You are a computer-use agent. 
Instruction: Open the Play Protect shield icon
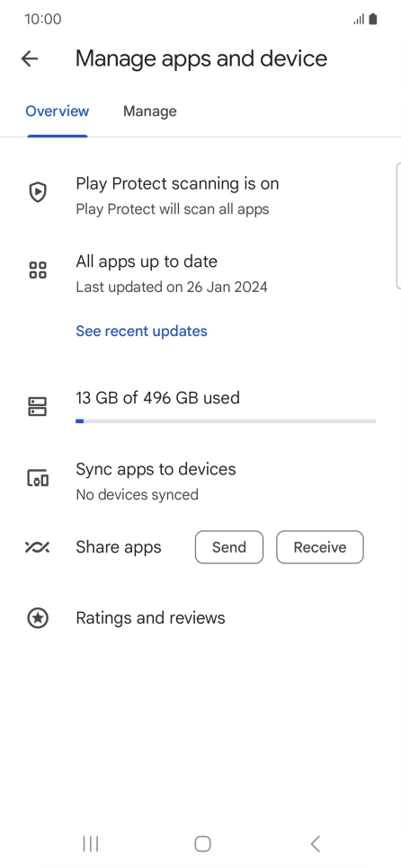pos(38,192)
